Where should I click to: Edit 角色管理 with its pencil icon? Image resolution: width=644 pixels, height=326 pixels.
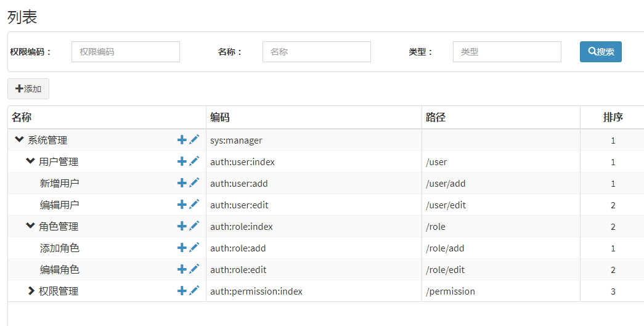(194, 226)
